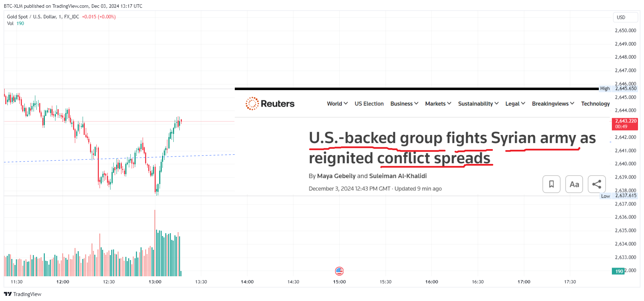644x301 pixels.
Task: Open author Suleiman Al-Khalidi's profile
Action: (x=398, y=176)
